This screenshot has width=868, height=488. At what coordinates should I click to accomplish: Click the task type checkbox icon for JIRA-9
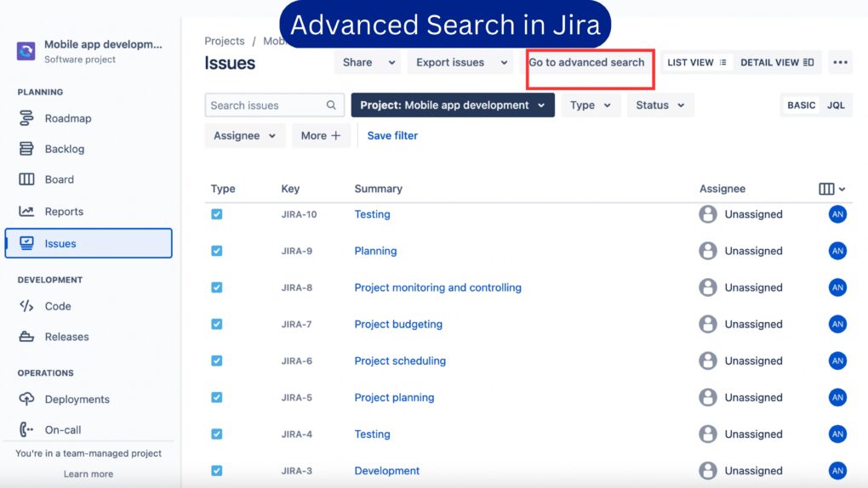[216, 251]
